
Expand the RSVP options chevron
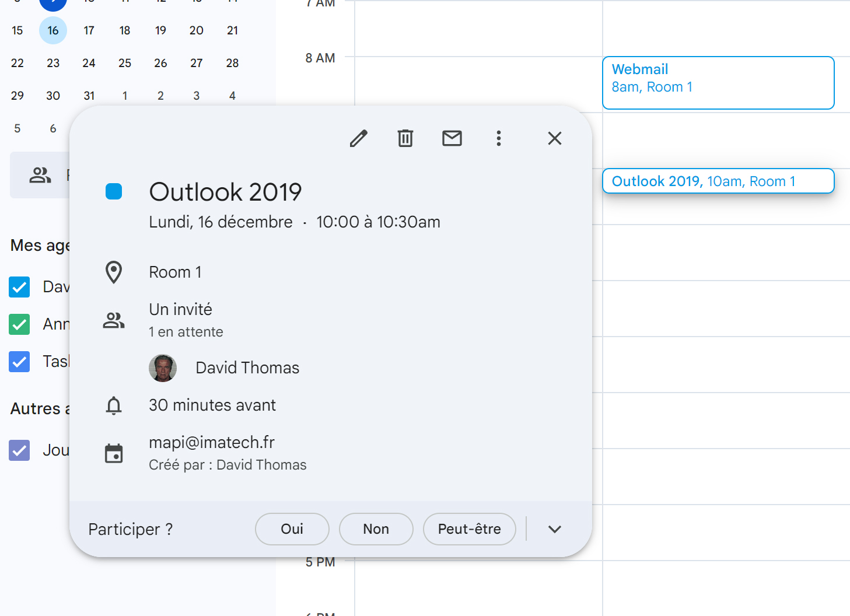pos(555,529)
